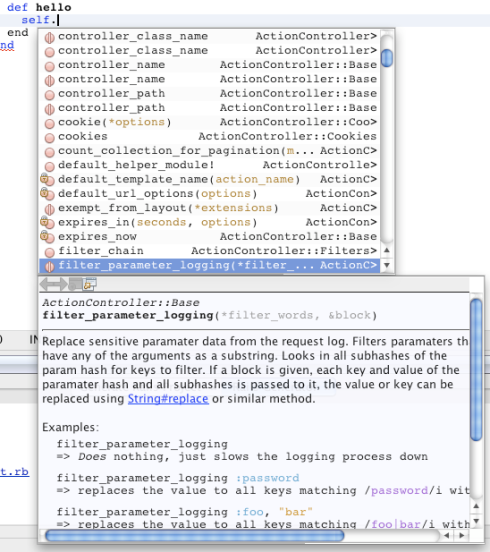Click documentation pane scroll up arrow
This screenshot has height=552, width=490.
click(476, 506)
